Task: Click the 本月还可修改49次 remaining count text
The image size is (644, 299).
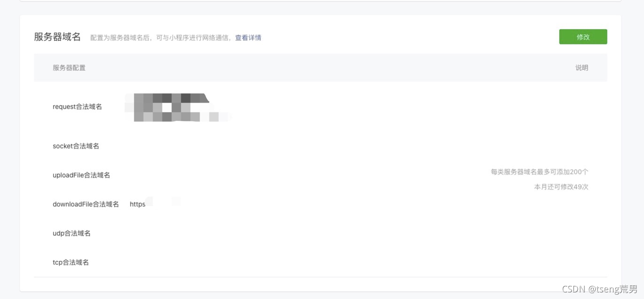Action: click(x=561, y=187)
